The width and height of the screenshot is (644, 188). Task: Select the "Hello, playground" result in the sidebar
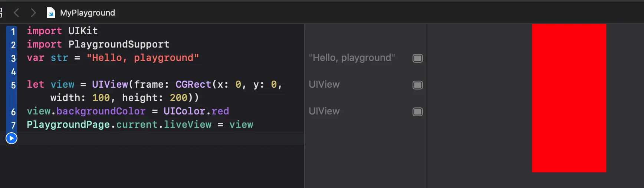point(352,58)
